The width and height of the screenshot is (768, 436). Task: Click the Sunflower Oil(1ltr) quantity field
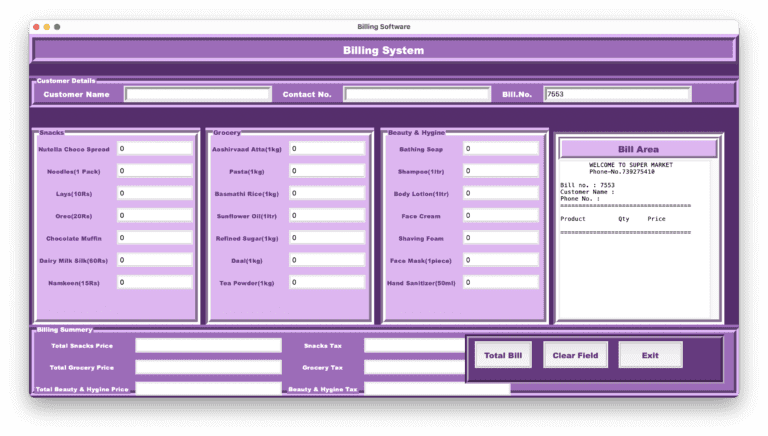tap(327, 215)
